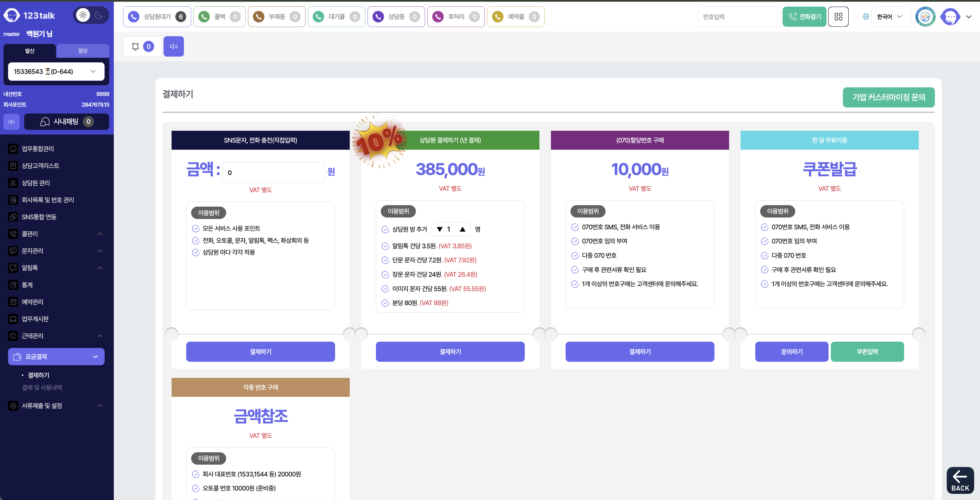Expand the 콜관리 sidebar menu
The image size is (980, 500).
click(56, 234)
